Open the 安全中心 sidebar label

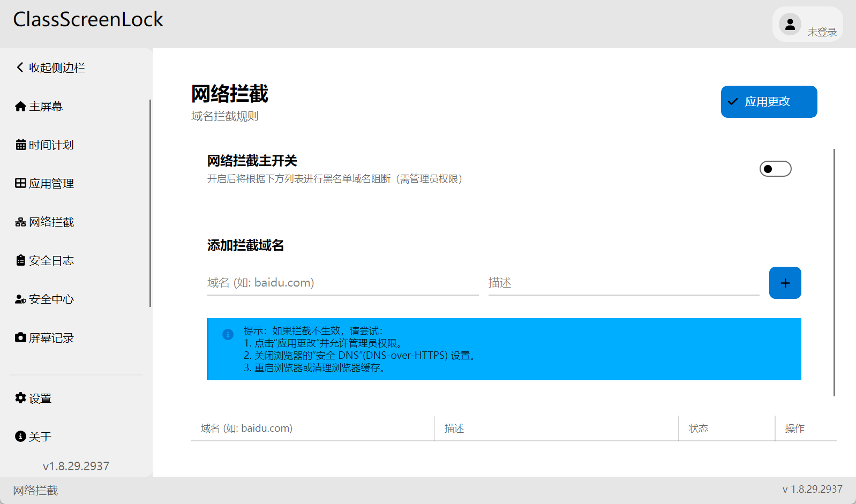point(51,299)
